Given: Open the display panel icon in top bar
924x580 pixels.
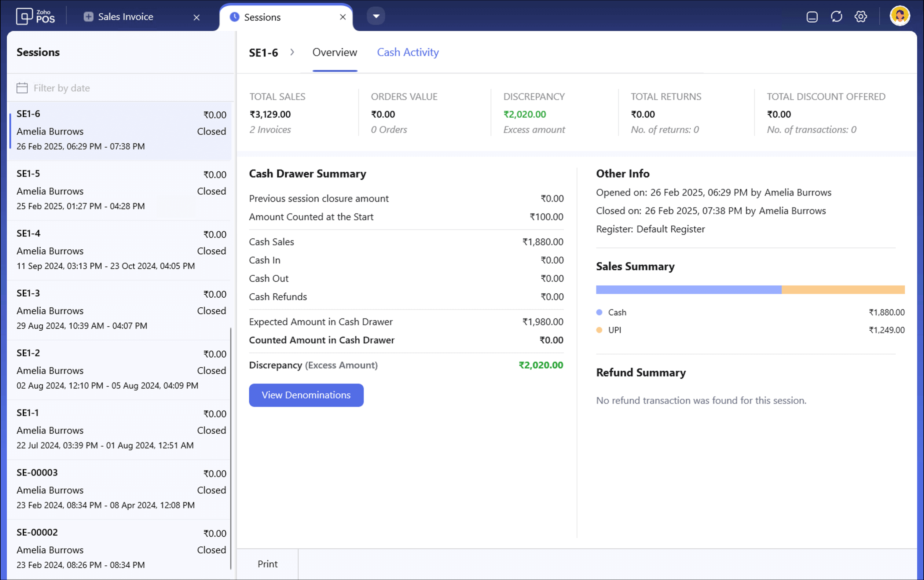Looking at the screenshot, I should coord(812,17).
